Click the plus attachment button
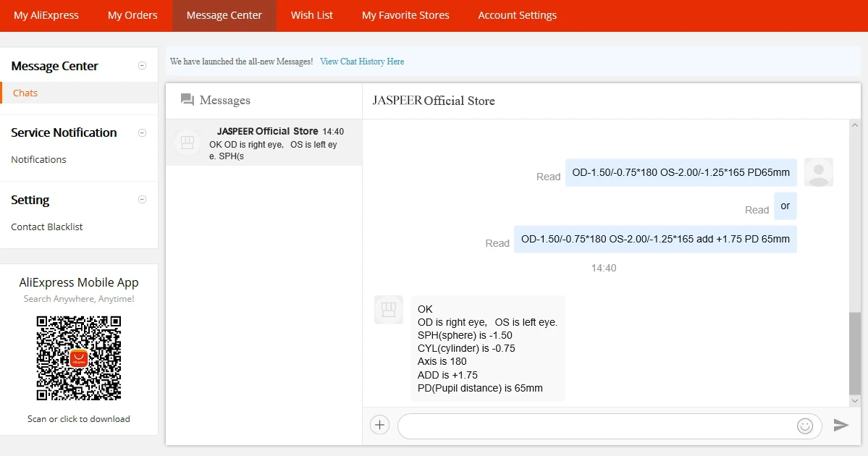Image resolution: width=868 pixels, height=456 pixels. point(380,425)
